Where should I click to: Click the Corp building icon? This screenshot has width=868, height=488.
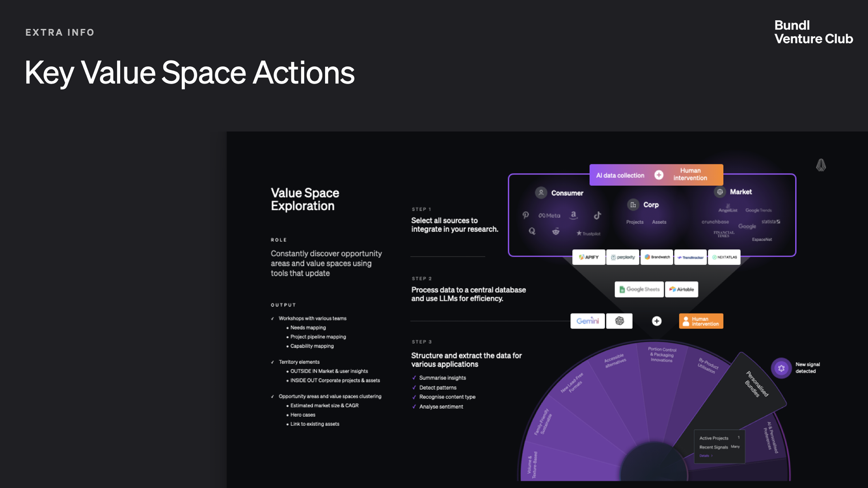point(633,205)
